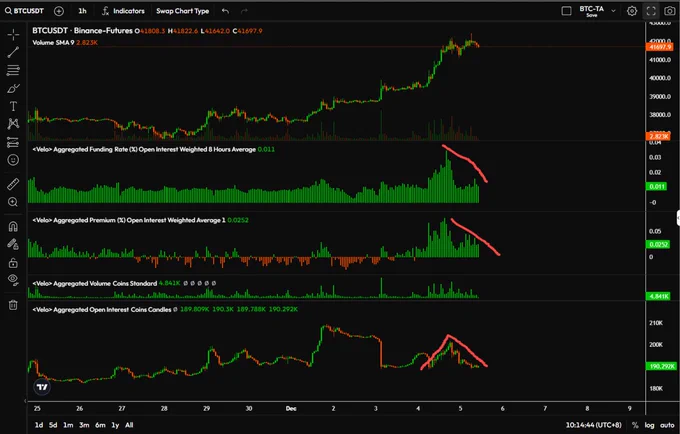Toggle magnet mode
This screenshot has height=434, width=680.
[13, 226]
